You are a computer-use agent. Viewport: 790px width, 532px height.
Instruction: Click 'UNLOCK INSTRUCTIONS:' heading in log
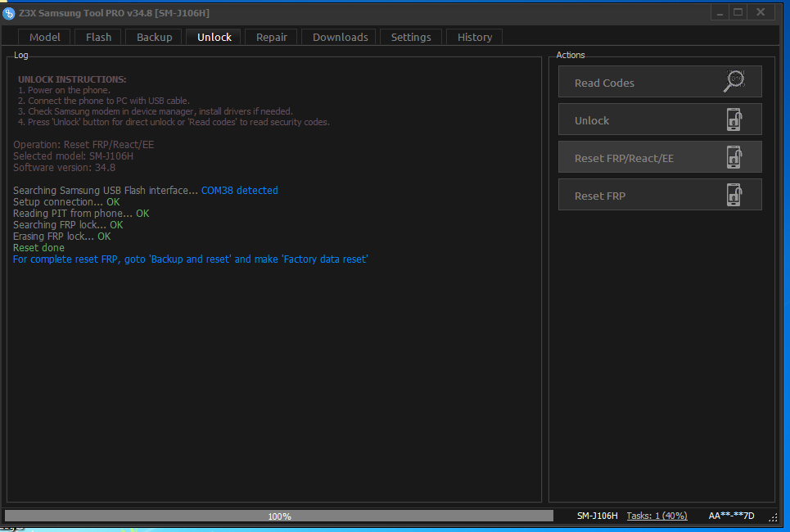tap(72, 79)
